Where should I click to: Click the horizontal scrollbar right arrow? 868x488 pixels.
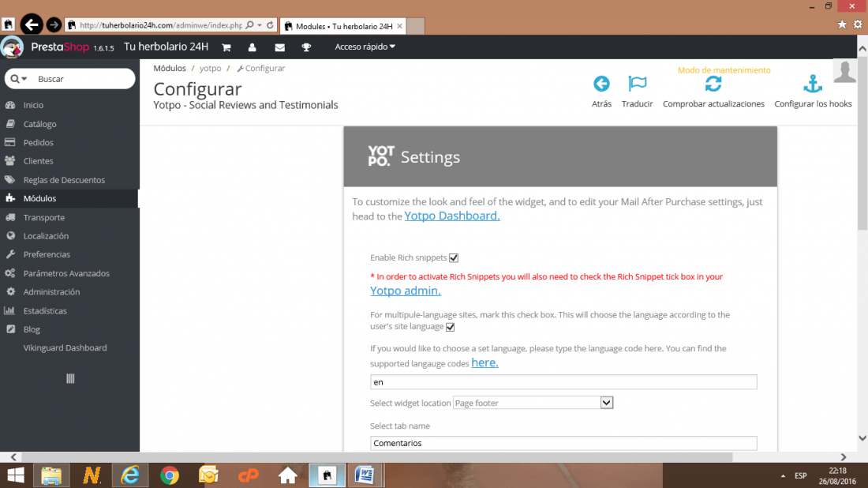843,457
